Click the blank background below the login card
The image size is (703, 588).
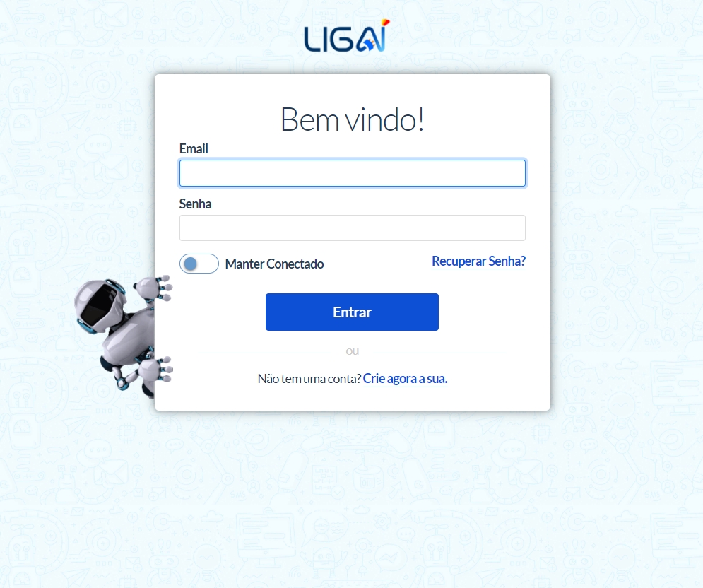(x=353, y=493)
